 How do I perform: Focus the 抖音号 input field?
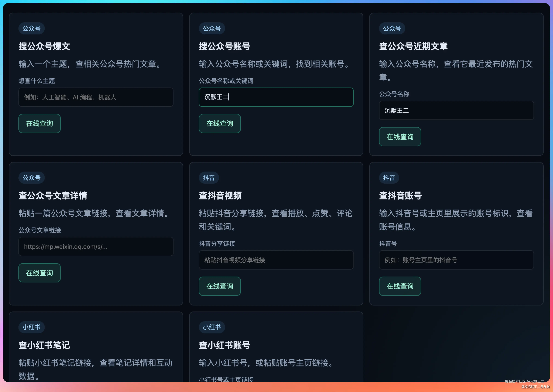457,260
